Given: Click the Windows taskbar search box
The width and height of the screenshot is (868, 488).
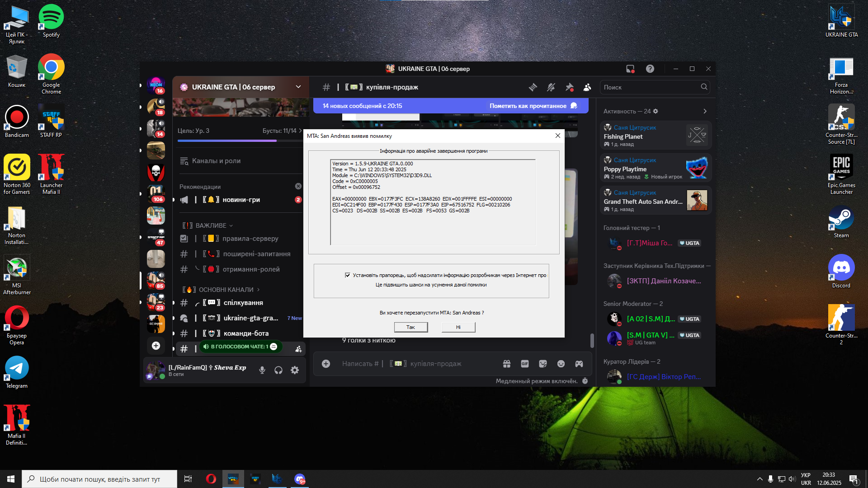Looking at the screenshot, I should 99,479.
